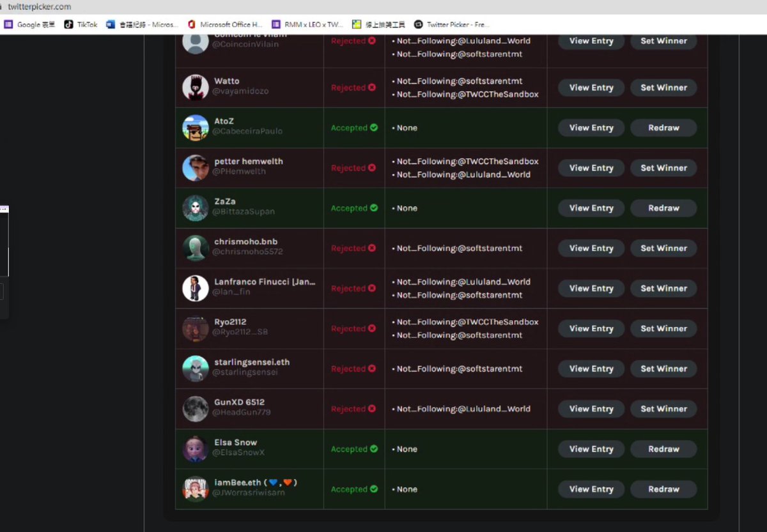Set petter hemwelth as winner
The width and height of the screenshot is (767, 532).
[663, 168]
